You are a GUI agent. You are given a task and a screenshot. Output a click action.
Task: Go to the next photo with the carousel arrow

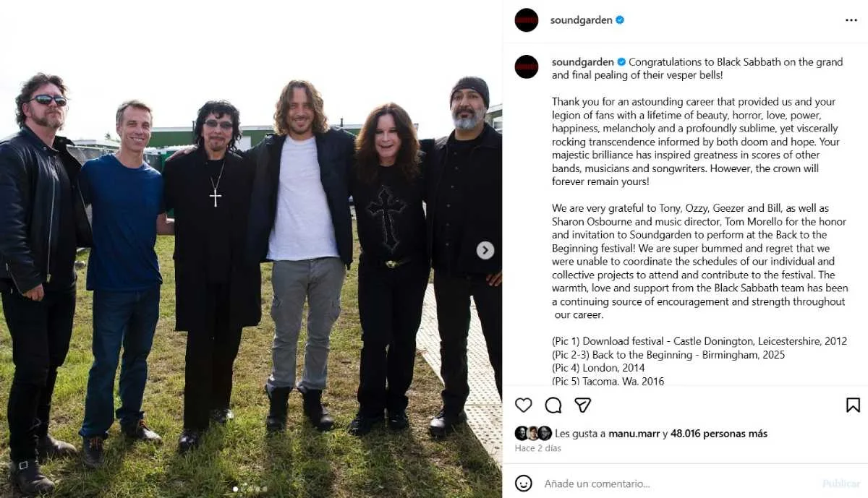tap(485, 250)
